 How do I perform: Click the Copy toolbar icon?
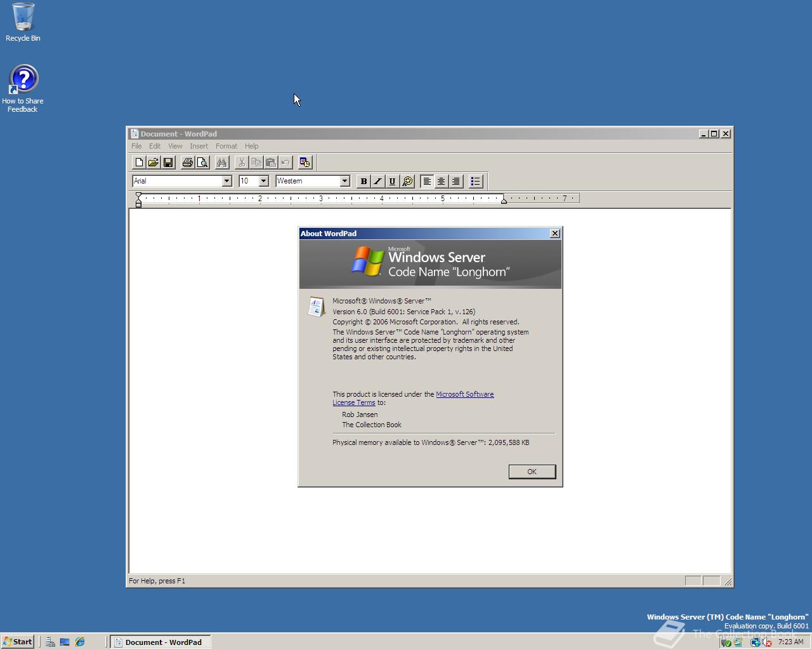point(256,162)
